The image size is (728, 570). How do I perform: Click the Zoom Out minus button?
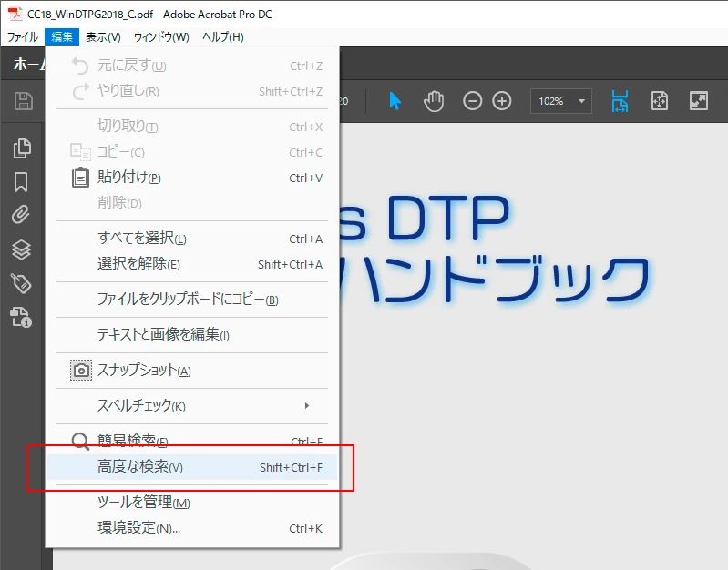[472, 101]
